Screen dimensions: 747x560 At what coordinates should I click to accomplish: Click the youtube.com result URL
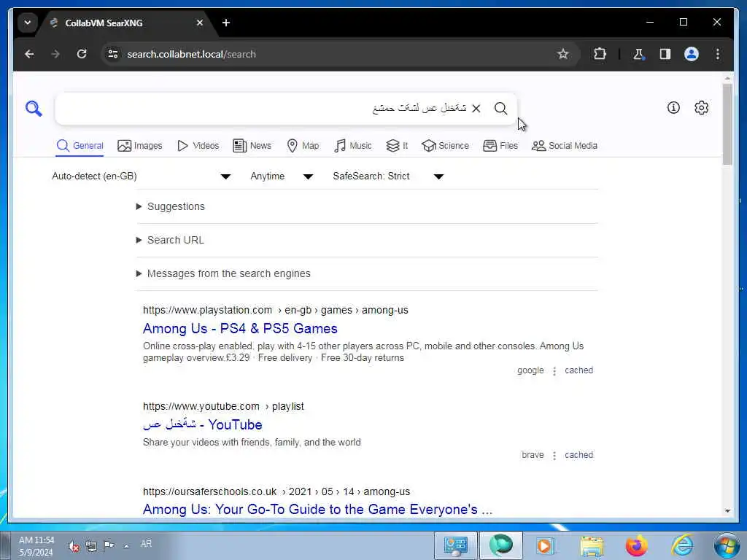(x=223, y=407)
